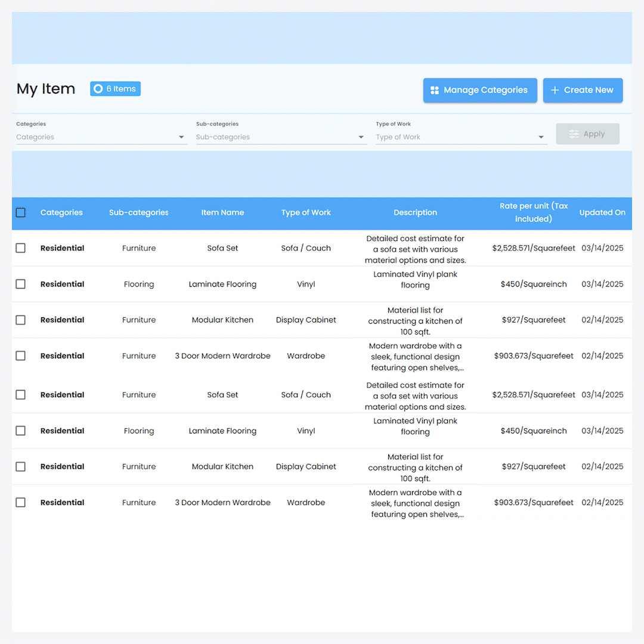Click the circle icon in the 6 Items badge
The width and height of the screenshot is (644, 644).
(98, 89)
